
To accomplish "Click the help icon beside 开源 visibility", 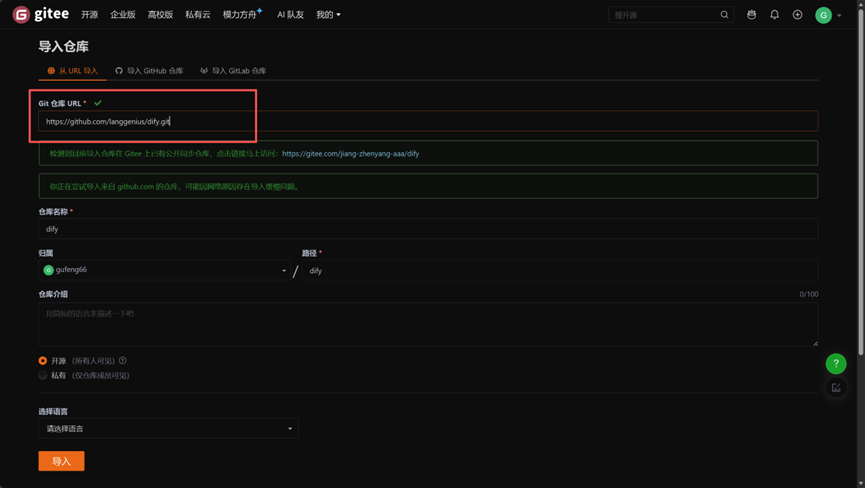I will pyautogui.click(x=122, y=361).
